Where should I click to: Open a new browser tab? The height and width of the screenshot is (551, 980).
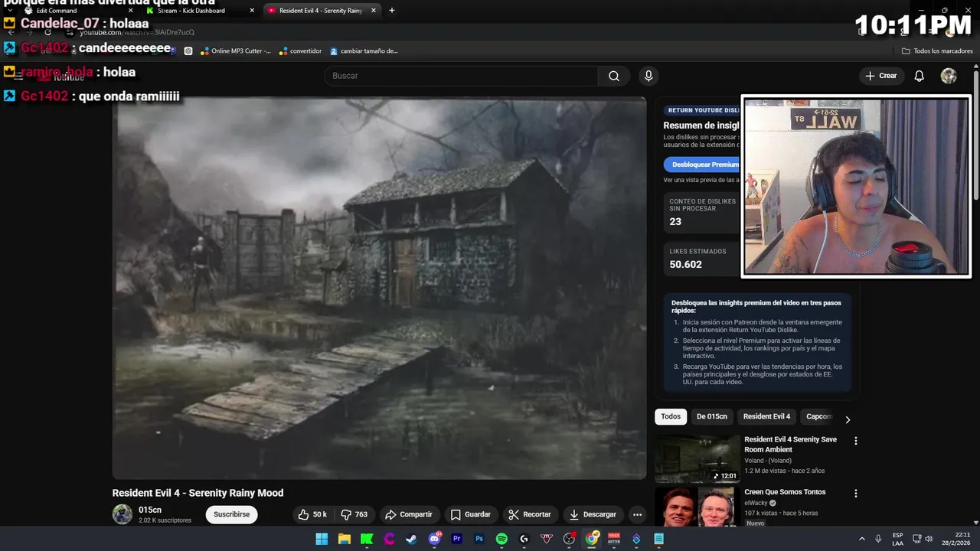(x=392, y=11)
